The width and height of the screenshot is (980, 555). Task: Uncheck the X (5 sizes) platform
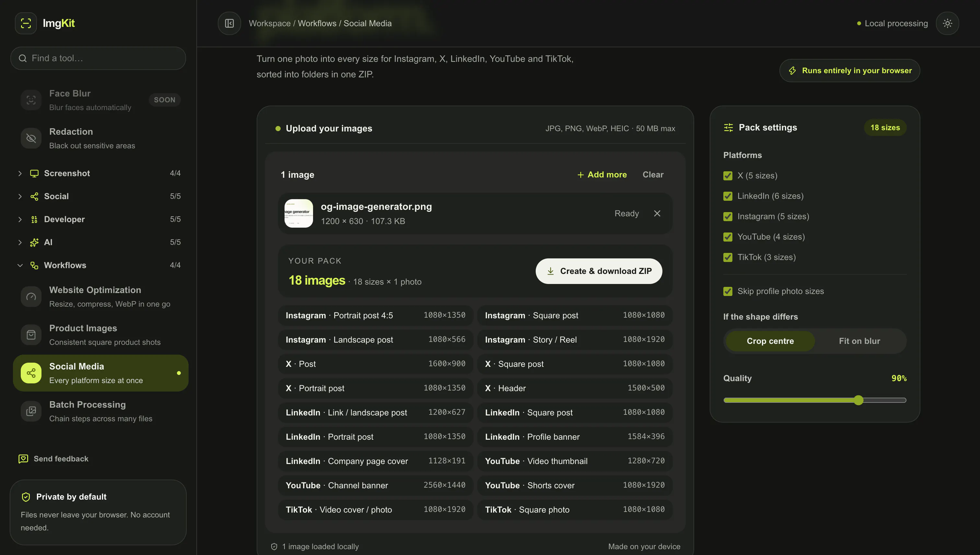click(728, 176)
